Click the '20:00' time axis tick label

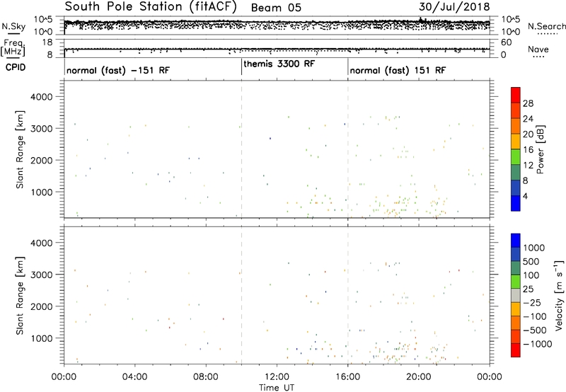[419, 377]
